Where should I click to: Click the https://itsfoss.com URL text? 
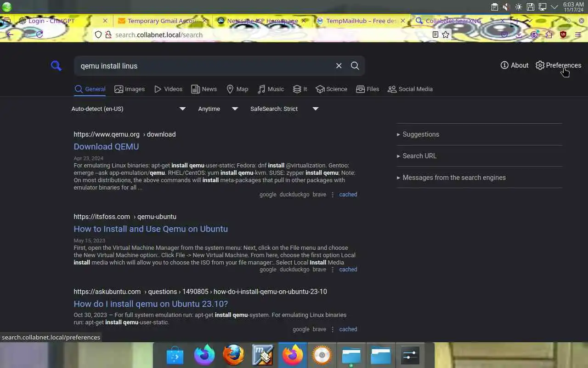click(x=102, y=217)
